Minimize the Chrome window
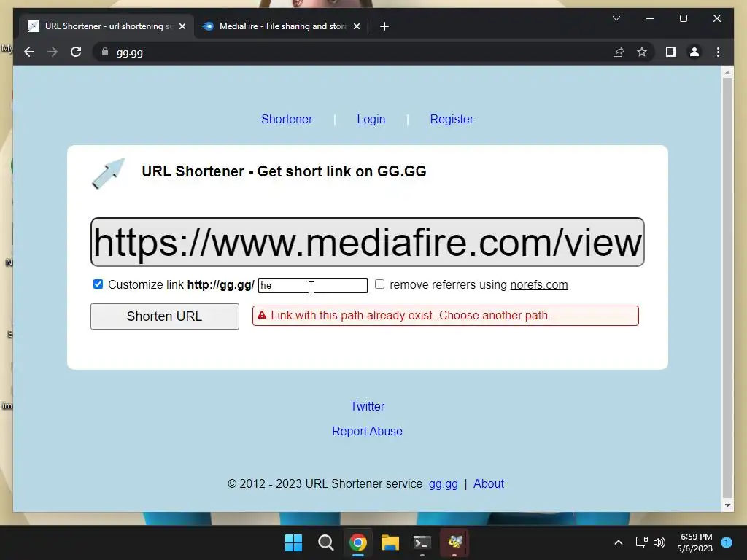The height and width of the screenshot is (560, 747). coord(650,18)
